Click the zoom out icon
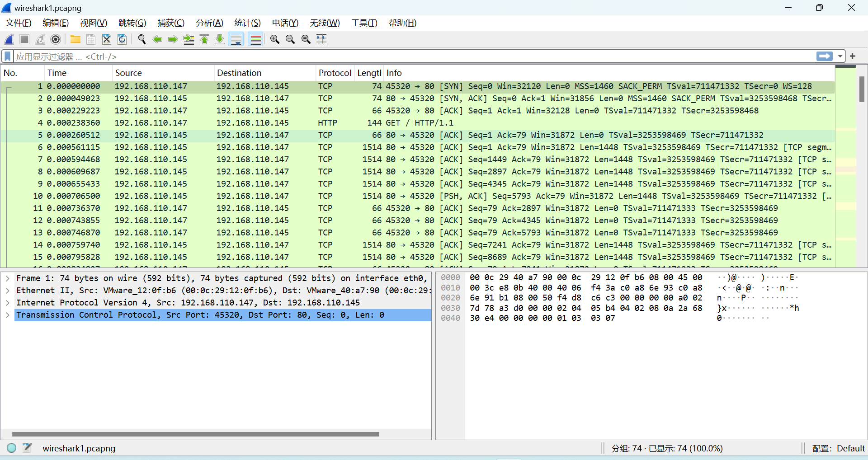The image size is (868, 460). [x=290, y=39]
